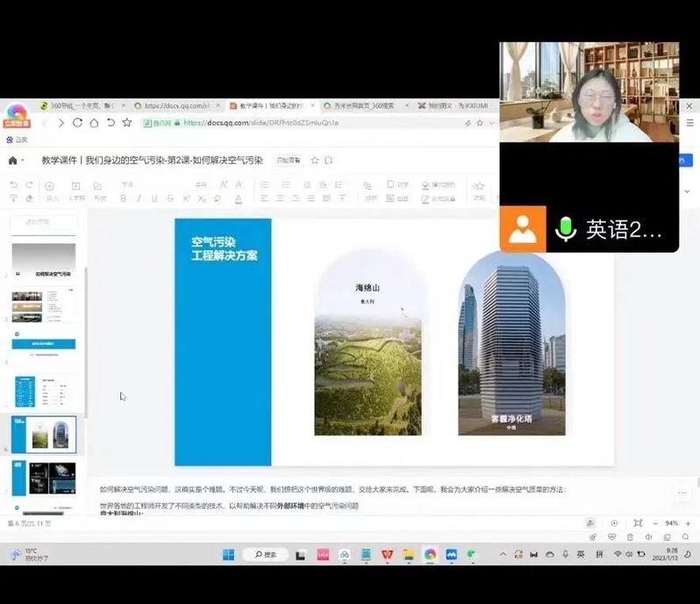Open the font name dropdown
The image size is (700, 604).
(128, 184)
